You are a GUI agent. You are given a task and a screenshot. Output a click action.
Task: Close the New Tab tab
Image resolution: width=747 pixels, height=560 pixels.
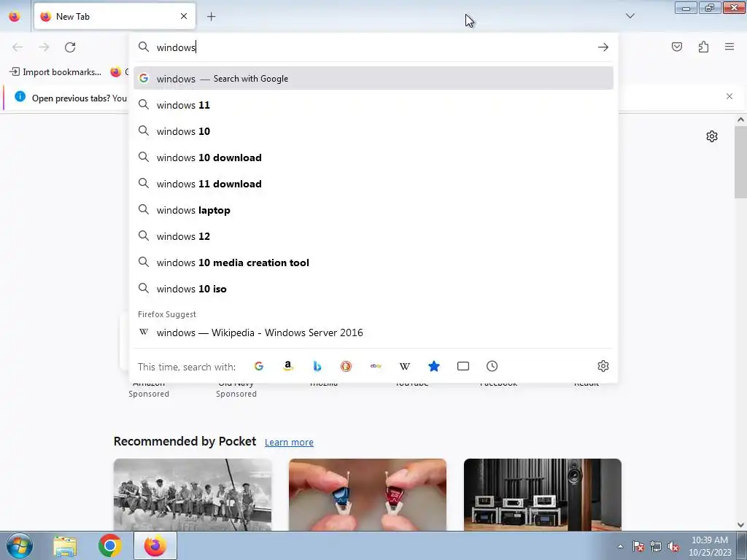(x=183, y=16)
